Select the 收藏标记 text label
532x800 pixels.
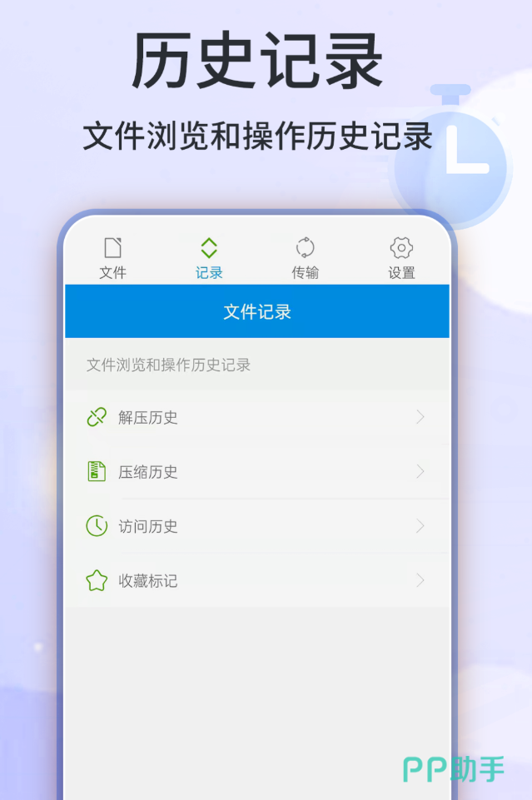coord(148,580)
